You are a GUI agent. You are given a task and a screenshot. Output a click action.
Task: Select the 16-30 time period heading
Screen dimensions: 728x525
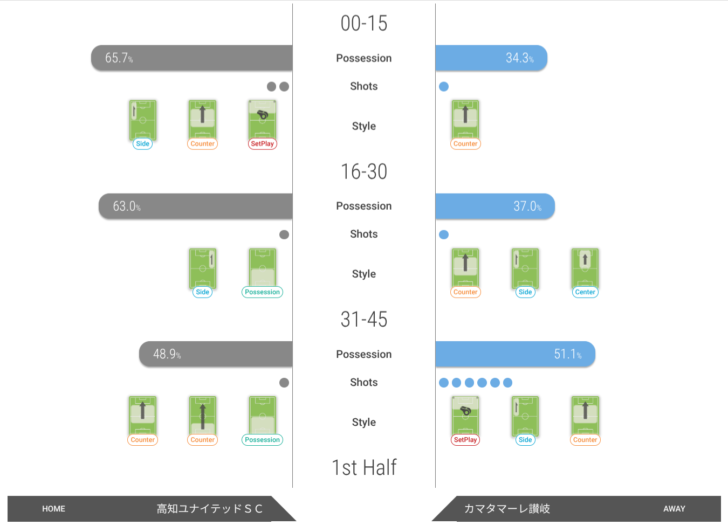(x=364, y=172)
